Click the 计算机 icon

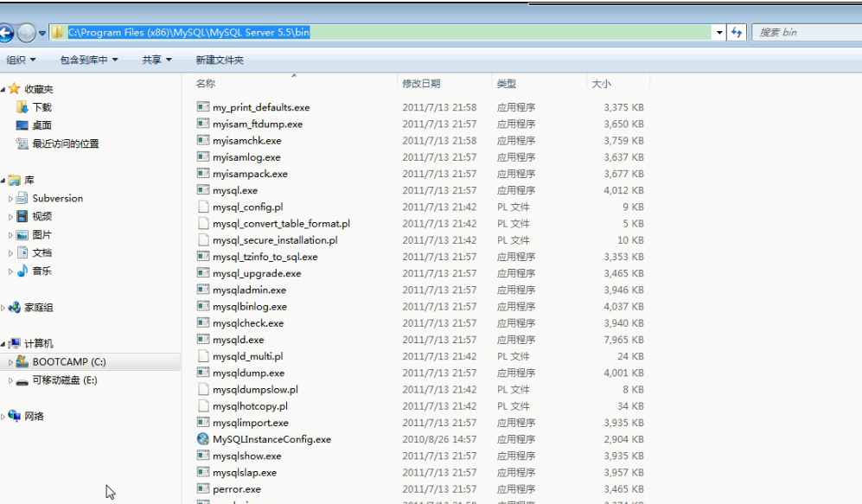tap(15, 343)
